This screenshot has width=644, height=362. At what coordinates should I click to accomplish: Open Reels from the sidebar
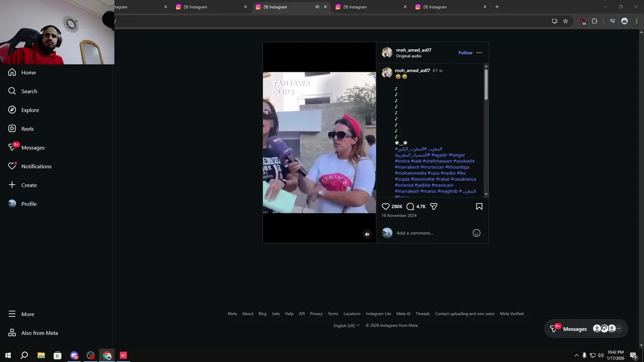[x=21, y=129]
